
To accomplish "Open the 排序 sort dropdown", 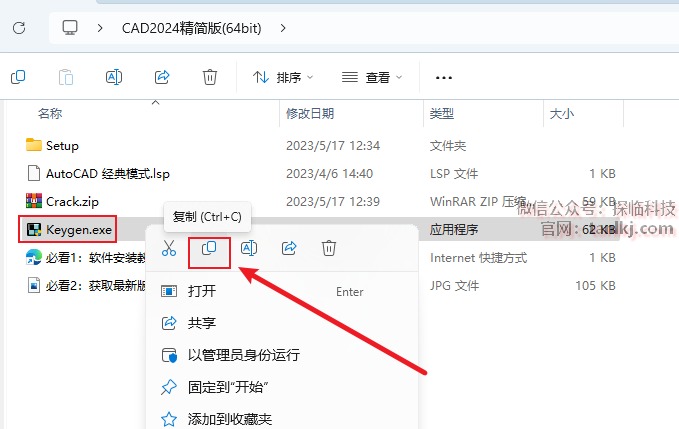I will click(x=283, y=78).
